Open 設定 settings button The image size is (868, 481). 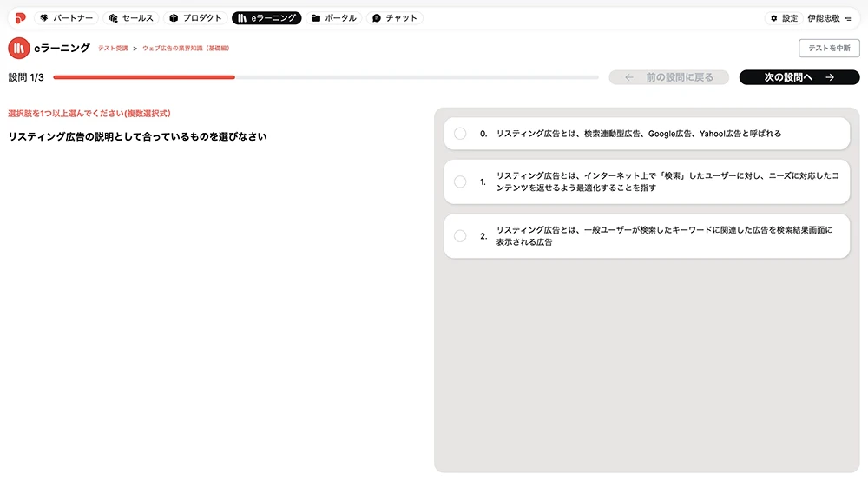(x=785, y=18)
